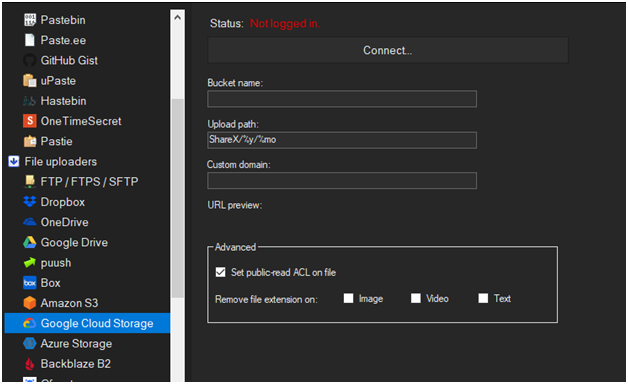Enable remove file extension on Video
628x384 pixels.
[416, 298]
